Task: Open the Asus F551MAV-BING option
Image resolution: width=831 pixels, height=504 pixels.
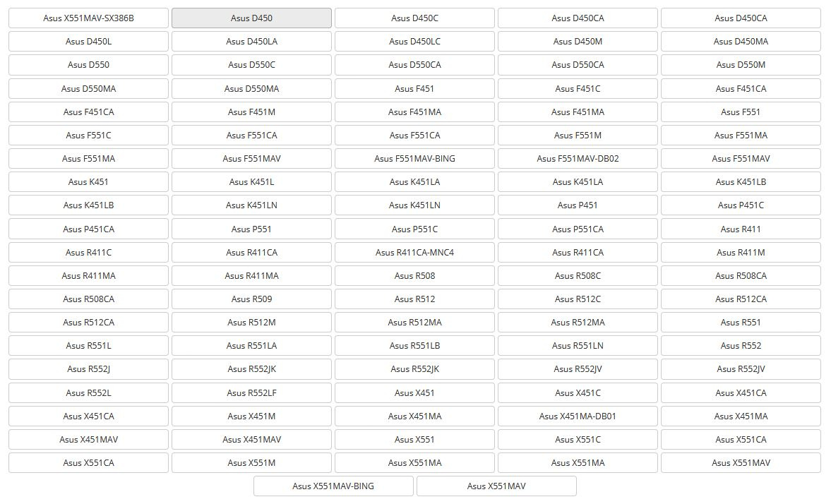Action: tap(414, 159)
